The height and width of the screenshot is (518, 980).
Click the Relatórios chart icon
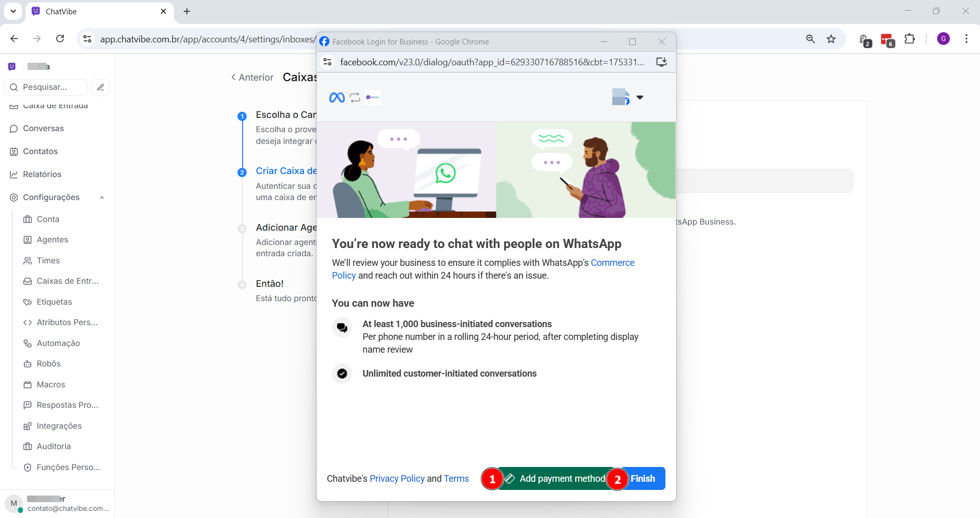click(x=14, y=175)
